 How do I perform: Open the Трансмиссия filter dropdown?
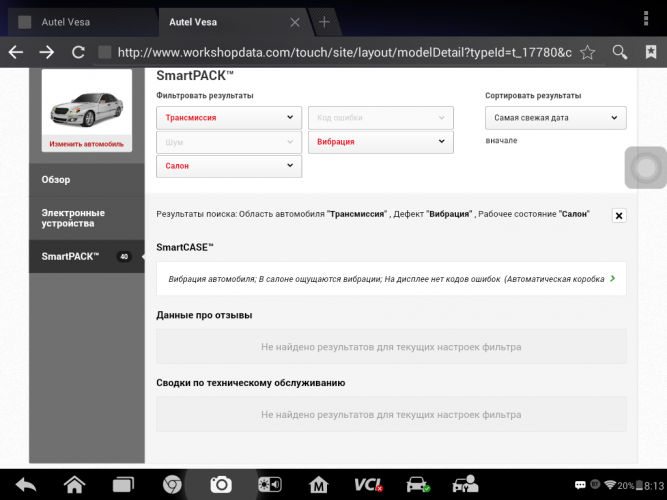coord(229,117)
